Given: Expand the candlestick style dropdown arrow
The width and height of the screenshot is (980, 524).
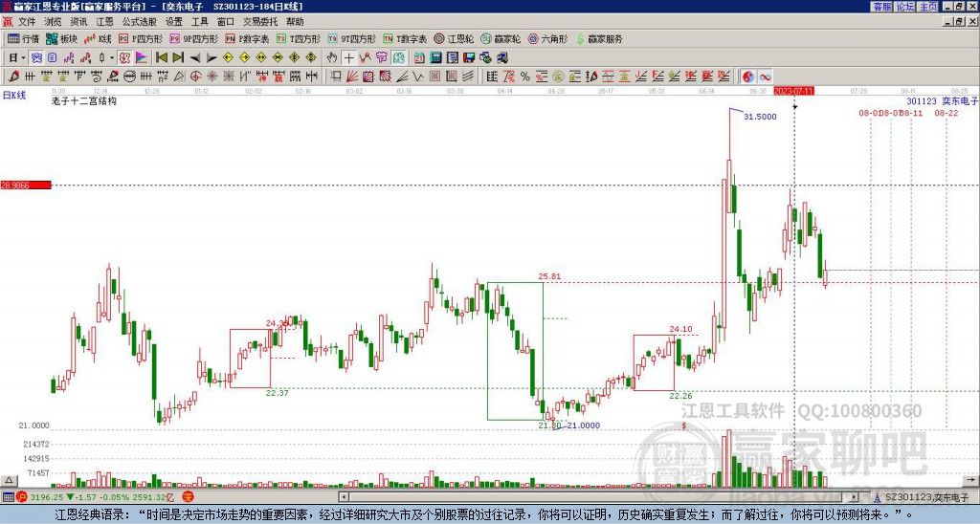Looking at the screenshot, I should click(x=112, y=57).
